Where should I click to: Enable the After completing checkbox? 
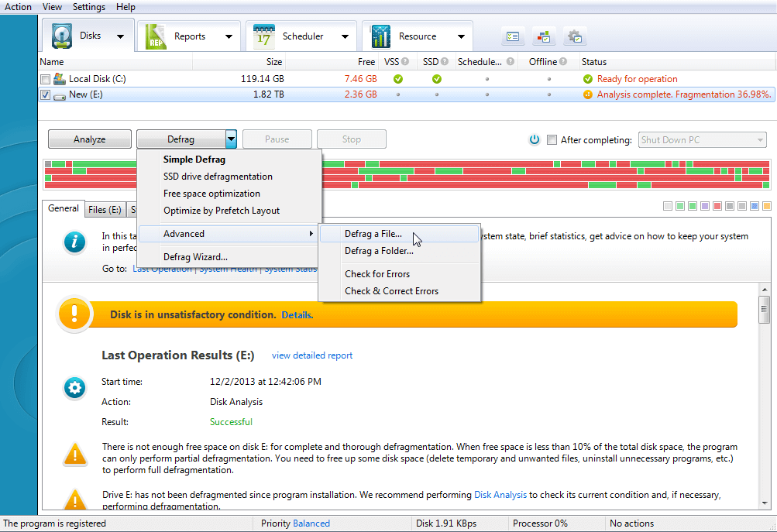(552, 140)
